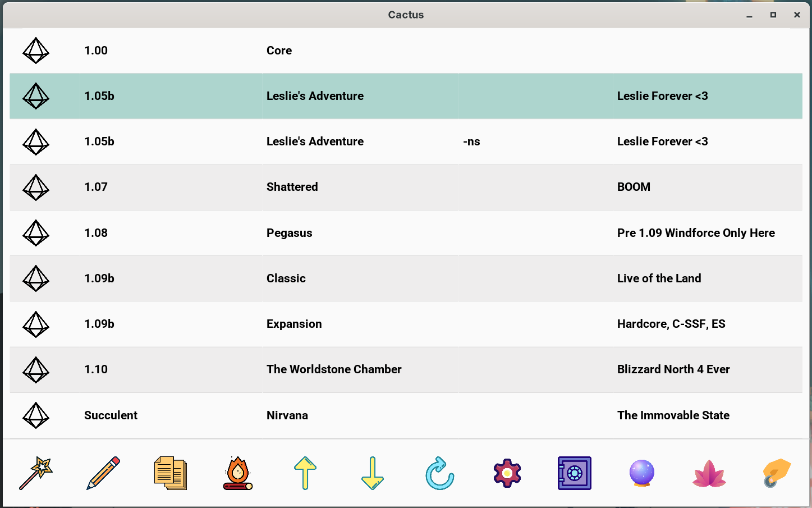
Task: Click 1.09b in the Classic row
Action: click(99, 278)
